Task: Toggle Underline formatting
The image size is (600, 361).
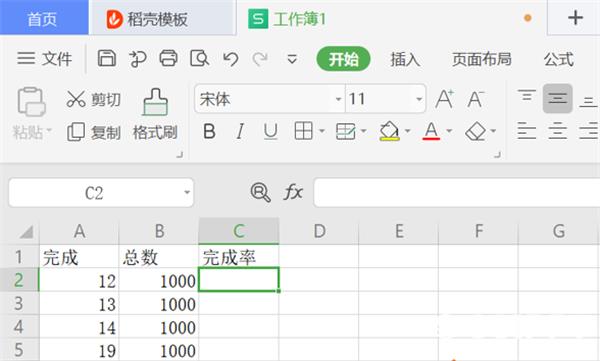Action: (x=271, y=132)
